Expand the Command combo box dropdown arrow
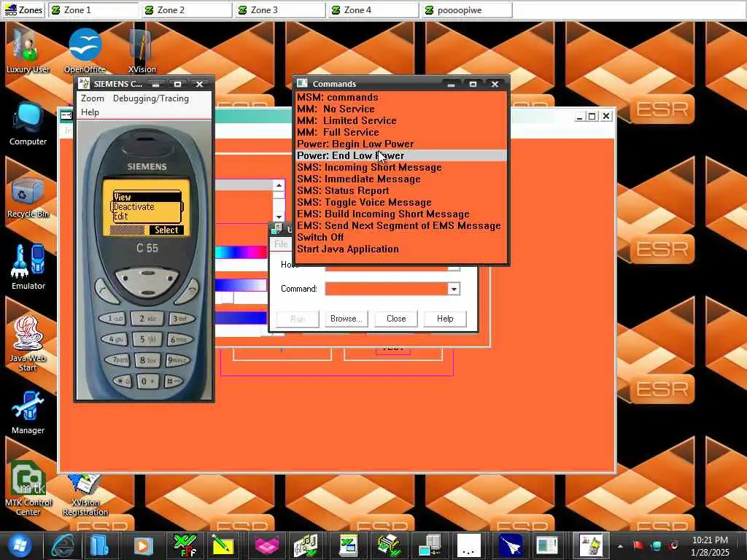 point(454,289)
